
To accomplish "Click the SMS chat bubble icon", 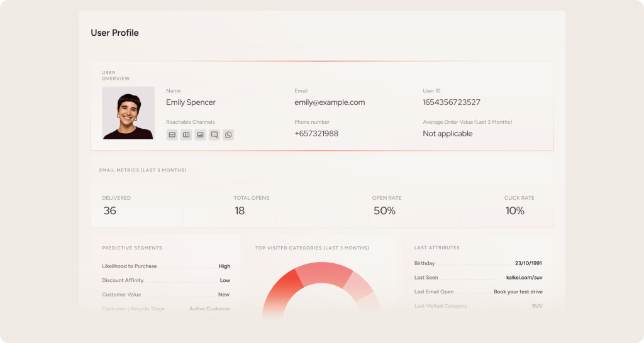I will (x=214, y=134).
